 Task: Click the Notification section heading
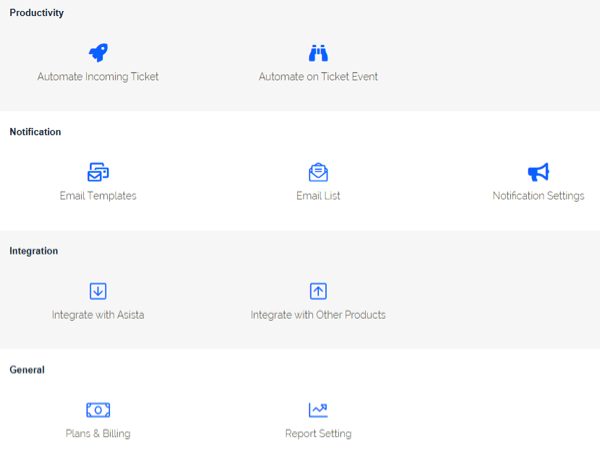coord(35,132)
